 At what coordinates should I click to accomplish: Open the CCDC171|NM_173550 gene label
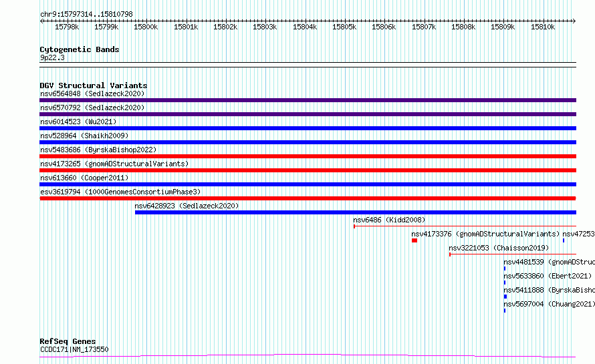coord(74,349)
